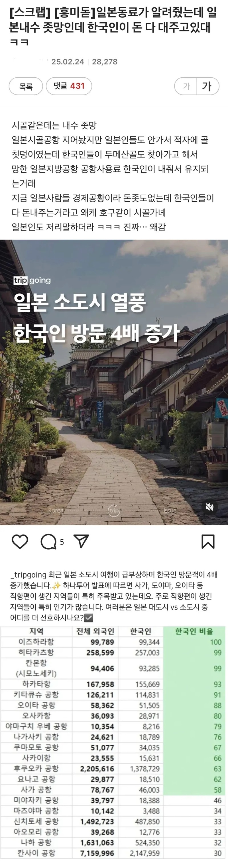
Task: Unmute video via muted speaker icon
Action: 209,507
